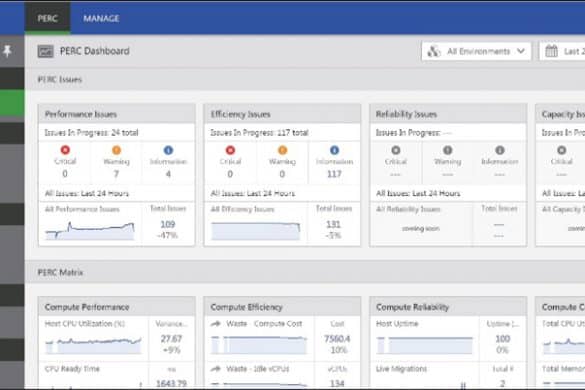Click the calendar icon in date selector
Screen dimensions: 585x390
pyautogui.click(x=551, y=51)
